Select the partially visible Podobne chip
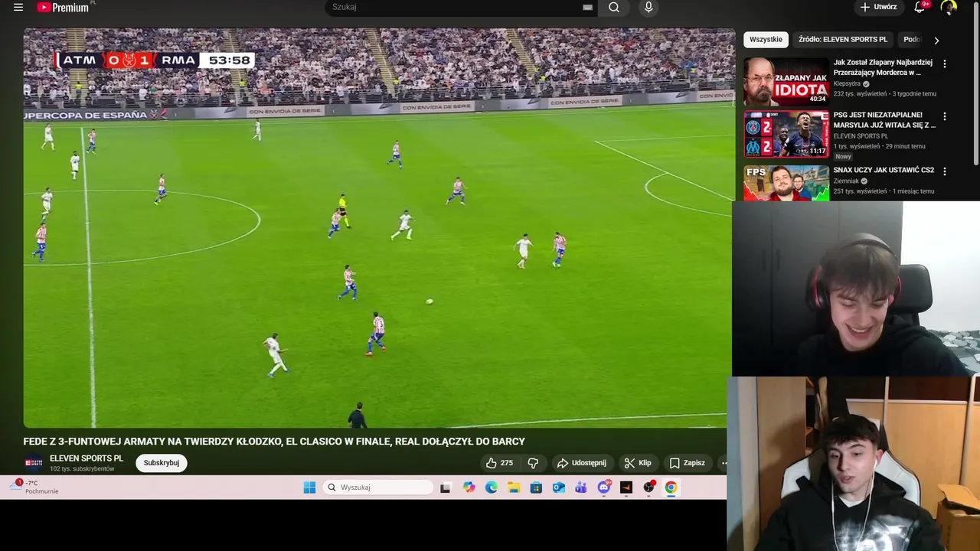The width and height of the screenshot is (980, 551). 911,39
